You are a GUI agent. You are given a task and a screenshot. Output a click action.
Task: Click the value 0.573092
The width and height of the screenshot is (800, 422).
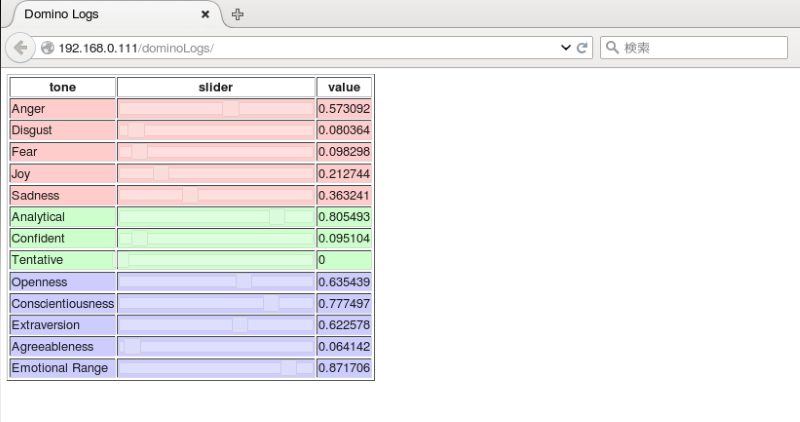(x=344, y=109)
